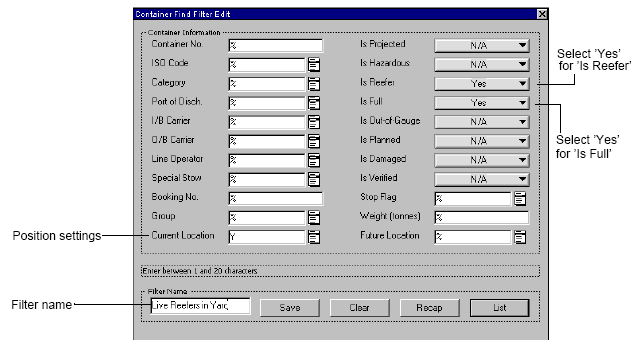Image resolution: width=644 pixels, height=364 pixels.
Task: Focus the Weight (tonnes) input field
Action: pyautogui.click(x=482, y=217)
